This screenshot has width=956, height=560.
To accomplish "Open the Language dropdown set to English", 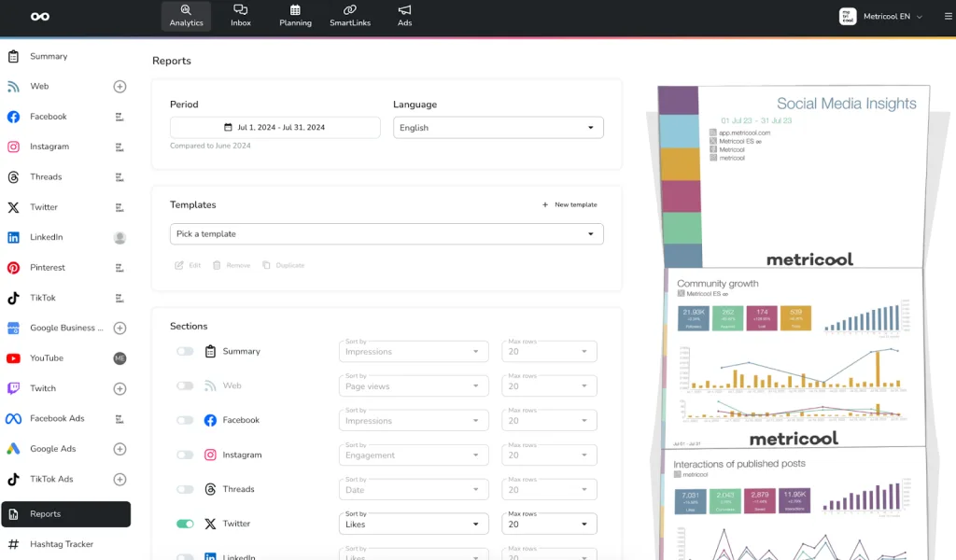I will click(x=499, y=127).
